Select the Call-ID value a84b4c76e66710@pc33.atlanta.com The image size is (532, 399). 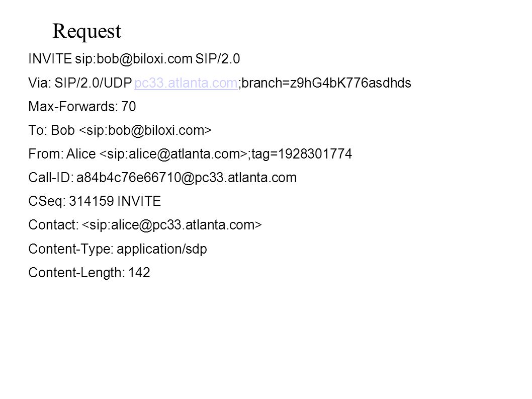point(187,178)
